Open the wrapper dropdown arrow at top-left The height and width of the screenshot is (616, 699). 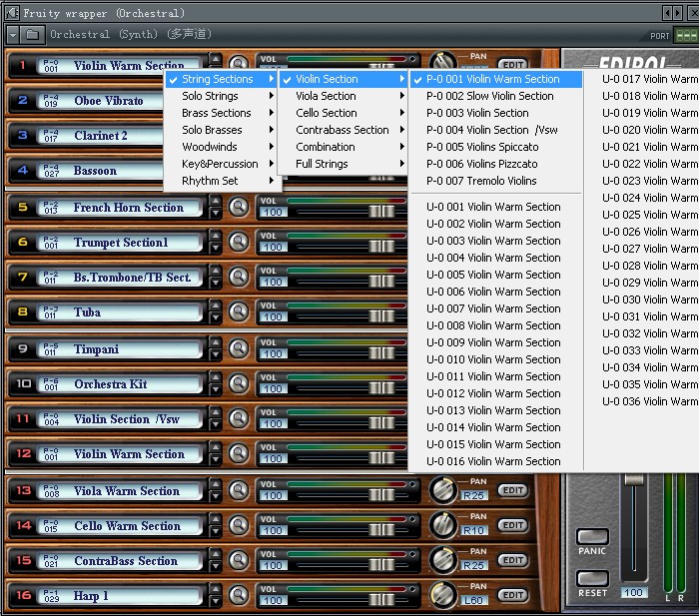click(x=12, y=34)
